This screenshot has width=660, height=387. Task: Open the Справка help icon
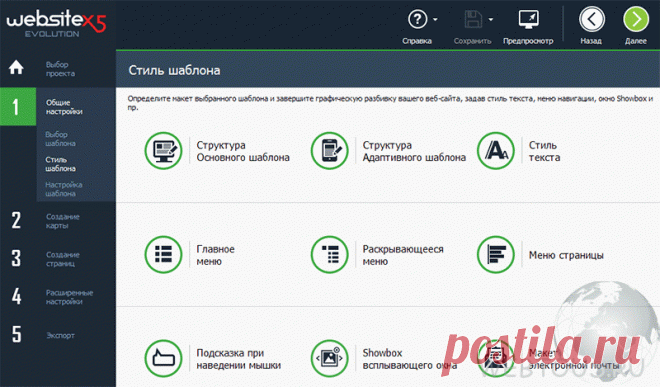click(x=418, y=19)
